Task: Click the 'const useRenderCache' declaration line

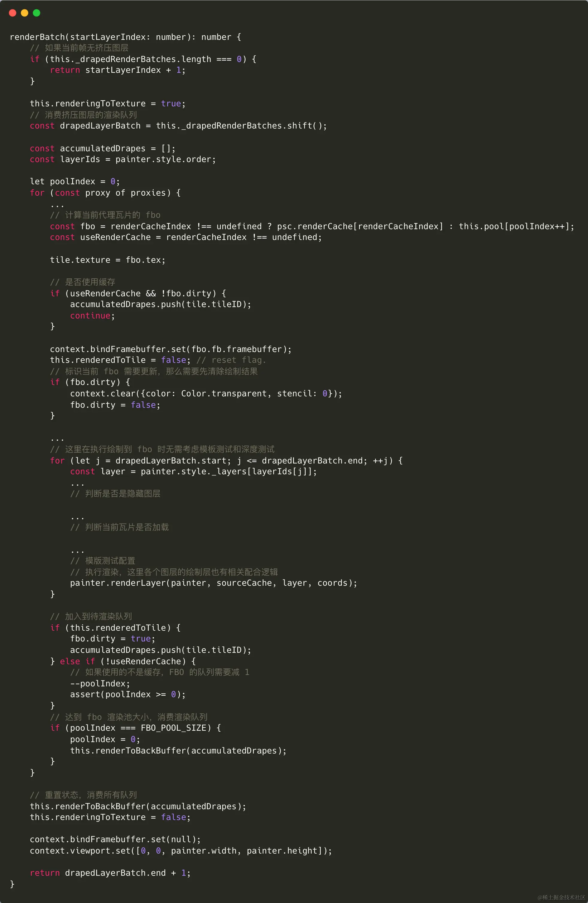Action: [186, 238]
